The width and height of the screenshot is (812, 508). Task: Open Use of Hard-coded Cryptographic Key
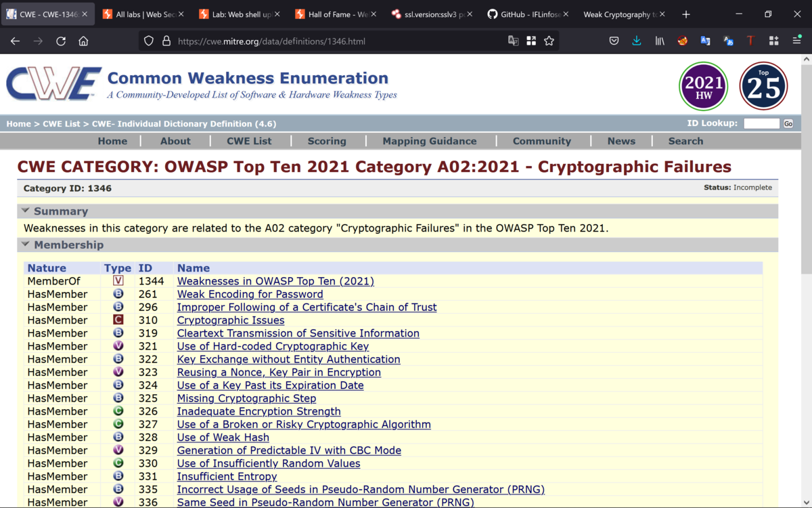(x=273, y=346)
